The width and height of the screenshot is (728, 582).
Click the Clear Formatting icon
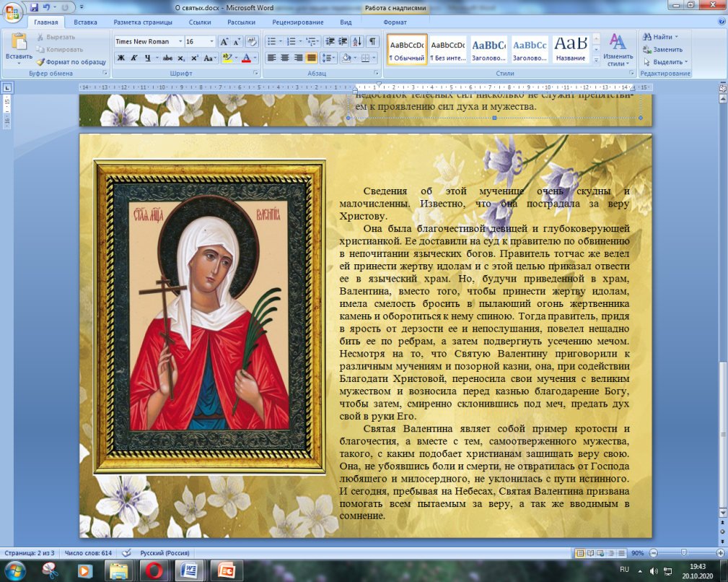point(252,42)
